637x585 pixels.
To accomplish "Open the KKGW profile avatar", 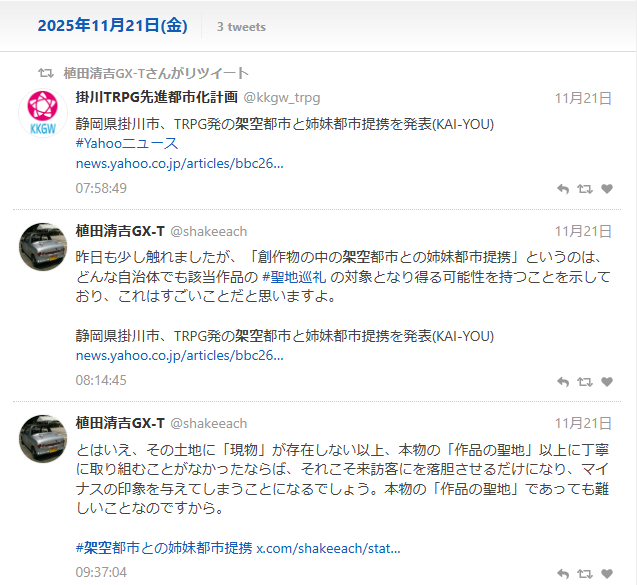I will tap(43, 113).
